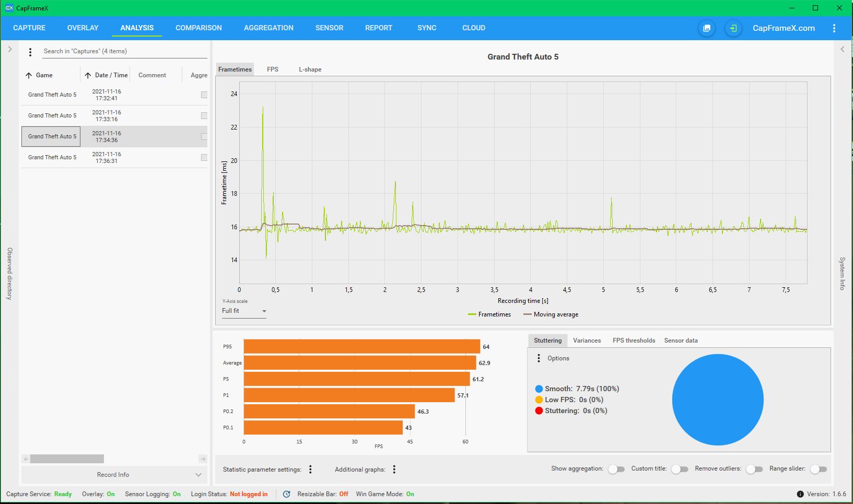This screenshot has height=504, width=853.
Task: Enable the Range slider switch
Action: [819, 469]
